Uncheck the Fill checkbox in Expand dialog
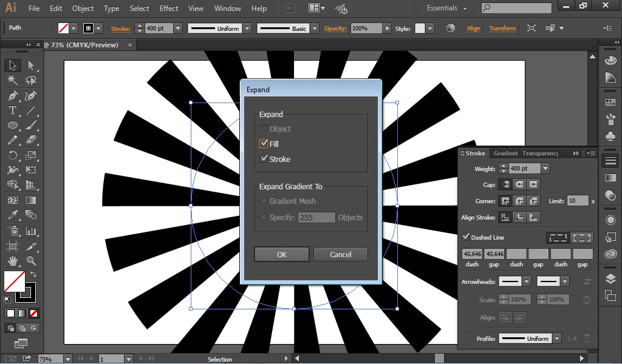This screenshot has height=364, width=622. click(x=262, y=144)
